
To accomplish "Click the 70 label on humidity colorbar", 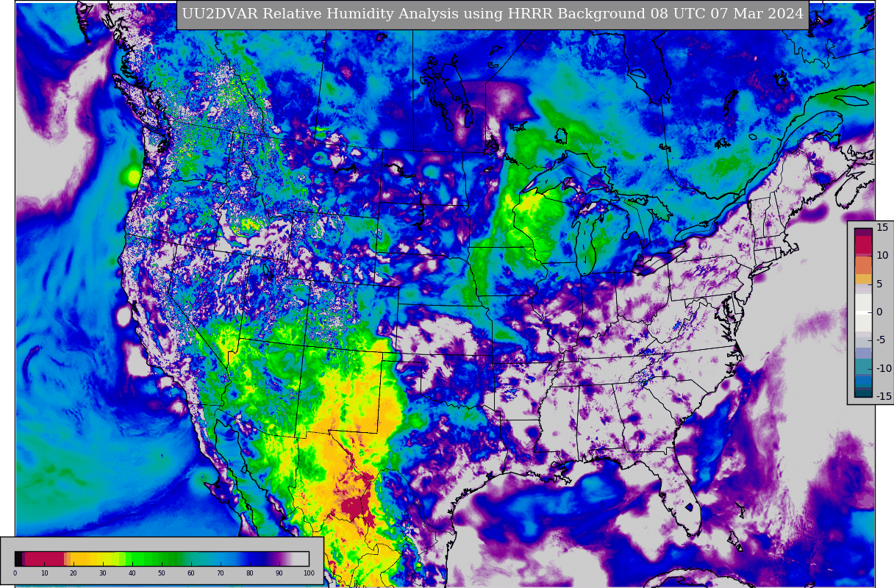I will click(221, 573).
